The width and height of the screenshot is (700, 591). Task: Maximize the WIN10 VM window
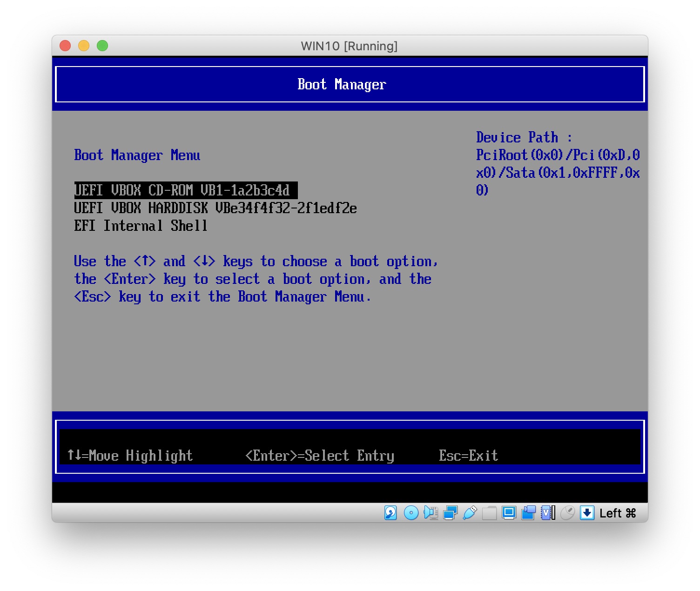pos(102,46)
